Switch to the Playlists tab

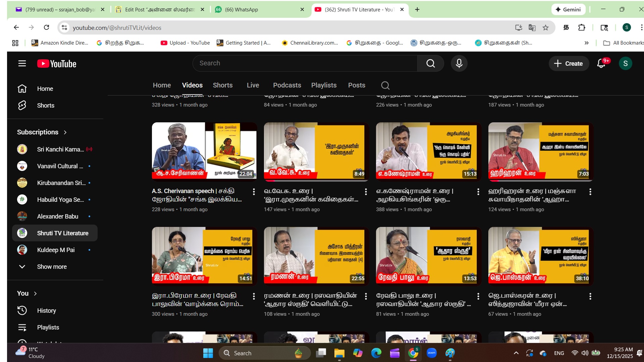click(324, 85)
